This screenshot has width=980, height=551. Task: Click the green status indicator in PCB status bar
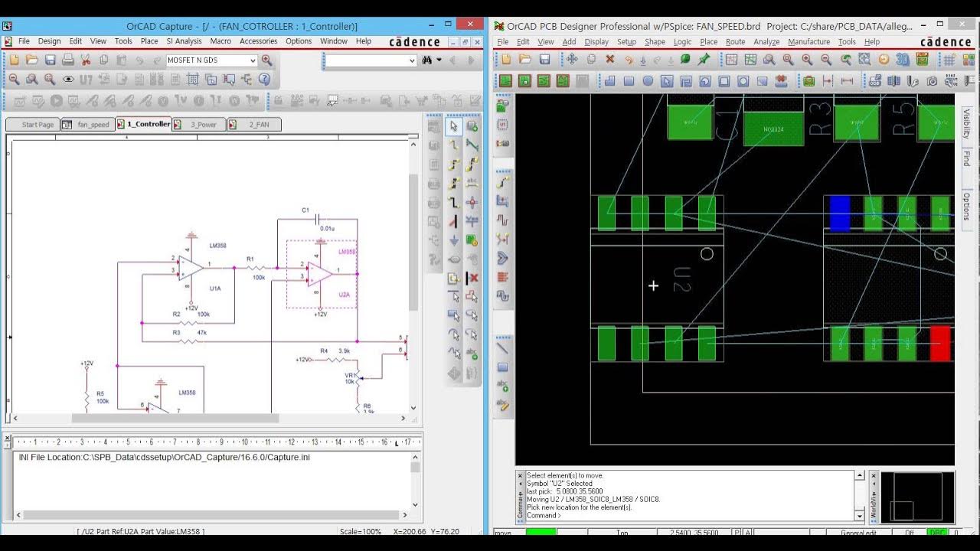pos(541,533)
